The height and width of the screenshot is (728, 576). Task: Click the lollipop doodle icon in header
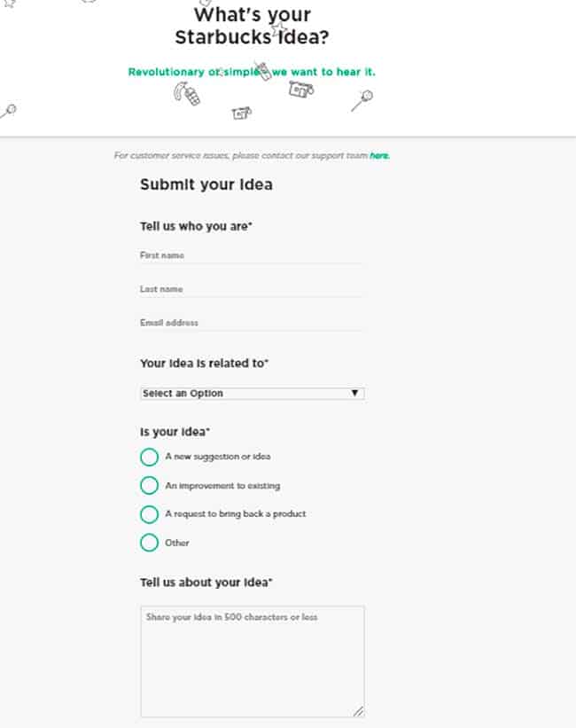tap(362, 101)
